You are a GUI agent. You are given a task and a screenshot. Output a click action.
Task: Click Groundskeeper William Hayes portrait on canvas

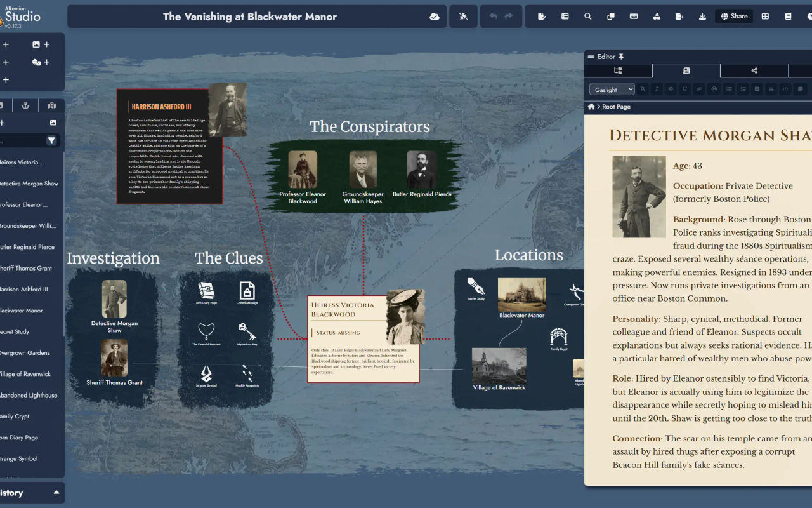pyautogui.click(x=363, y=170)
